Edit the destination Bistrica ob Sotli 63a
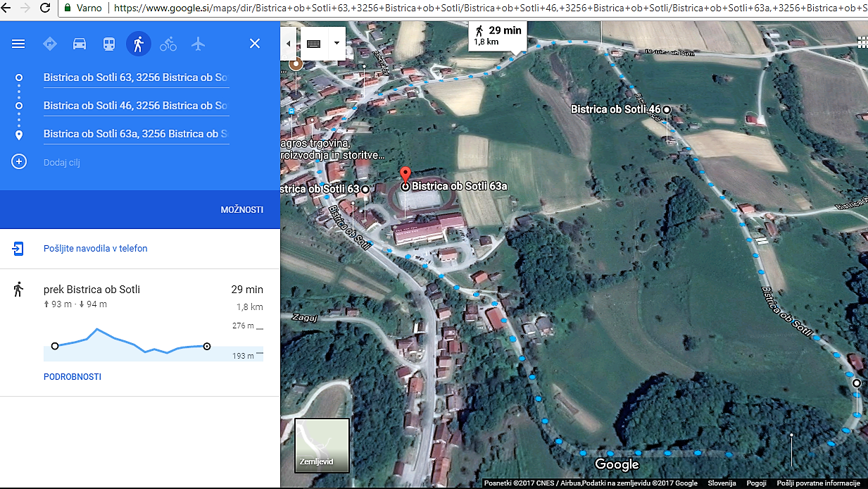The height and width of the screenshot is (489, 868). coord(136,134)
